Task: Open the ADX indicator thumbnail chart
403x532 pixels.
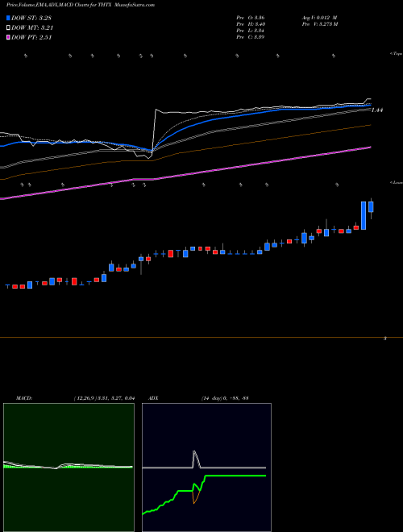Action: (x=206, y=468)
